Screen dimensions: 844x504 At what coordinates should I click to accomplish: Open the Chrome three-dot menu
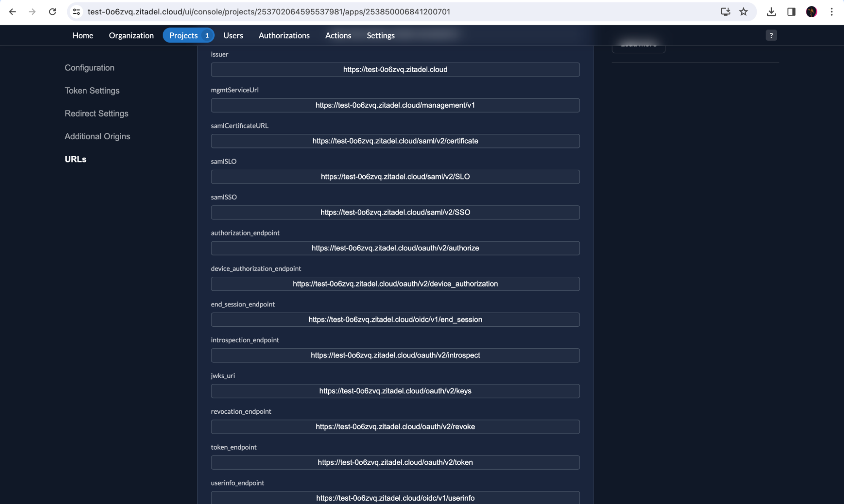pyautogui.click(x=831, y=12)
